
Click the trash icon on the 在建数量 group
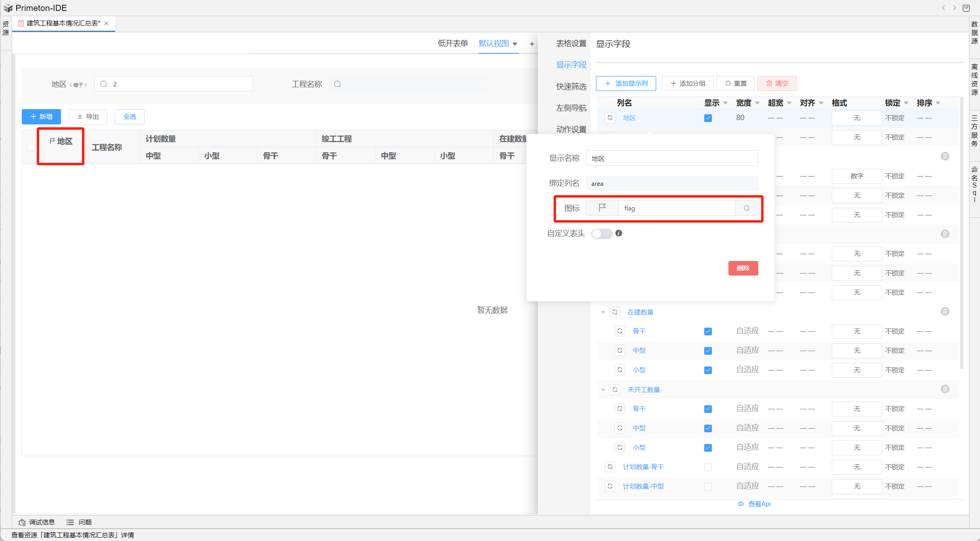tap(945, 312)
